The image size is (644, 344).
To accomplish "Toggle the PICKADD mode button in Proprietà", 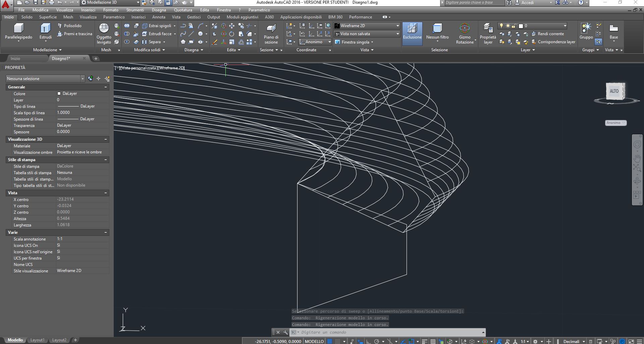I will (90, 79).
